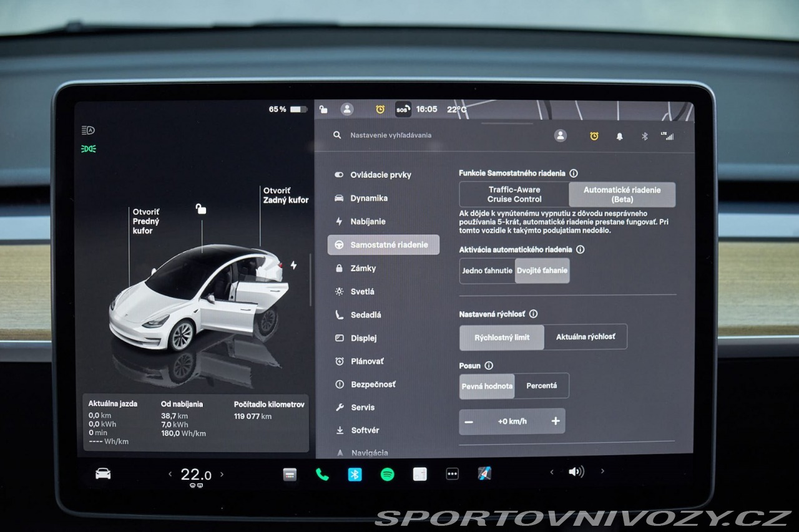The image size is (799, 532).
Task: Tap the +0 km/h offset value
Action: tap(512, 422)
